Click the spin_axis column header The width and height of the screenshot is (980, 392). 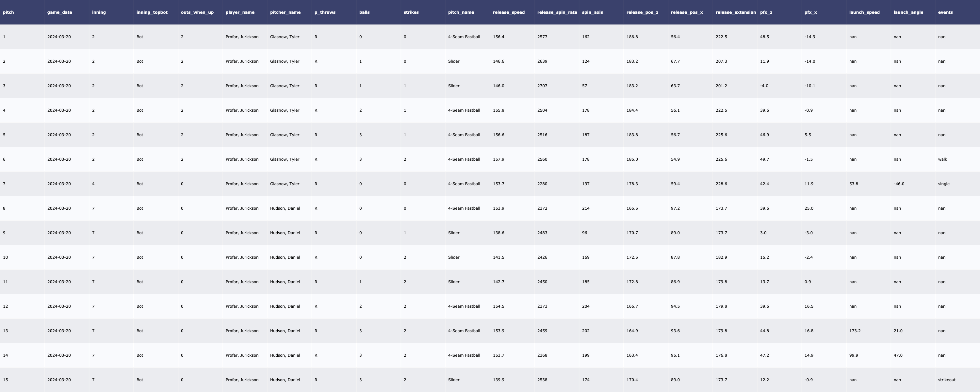[x=592, y=12]
